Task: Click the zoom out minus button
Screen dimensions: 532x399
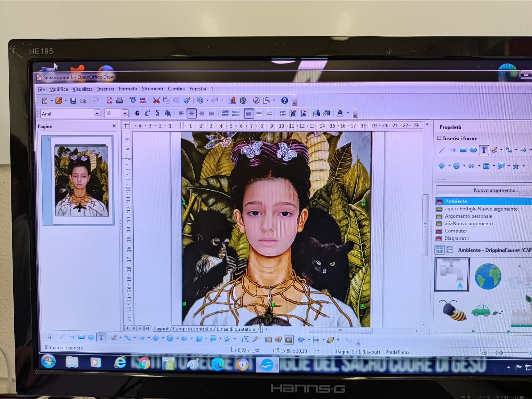Action: pos(485,353)
